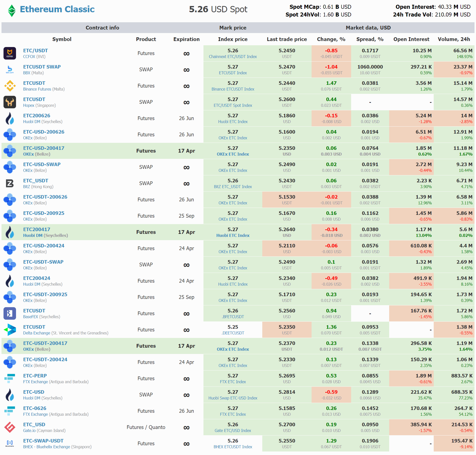Click the Ethereum Classic green diamond logo
476x455 pixels.
click(x=12, y=11)
